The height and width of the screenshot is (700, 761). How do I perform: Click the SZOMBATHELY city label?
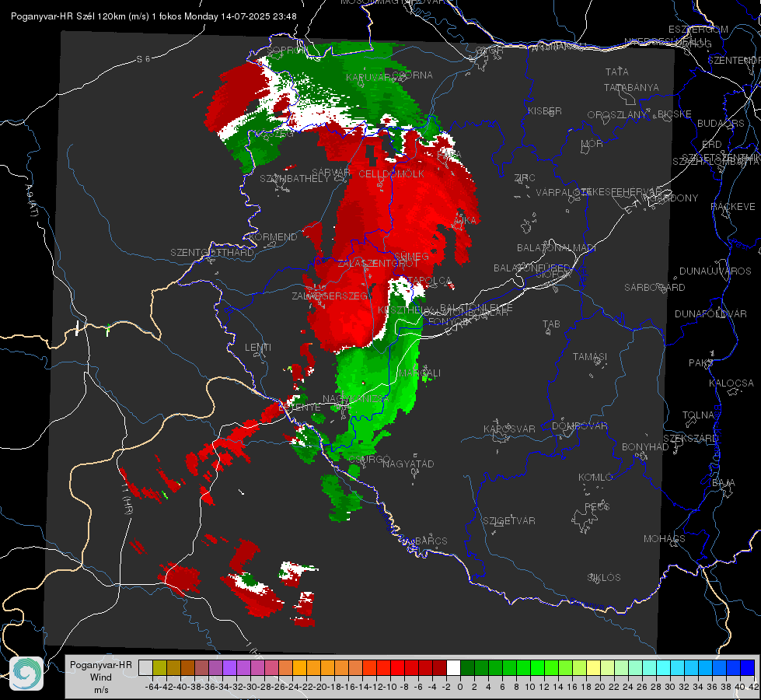point(294,179)
